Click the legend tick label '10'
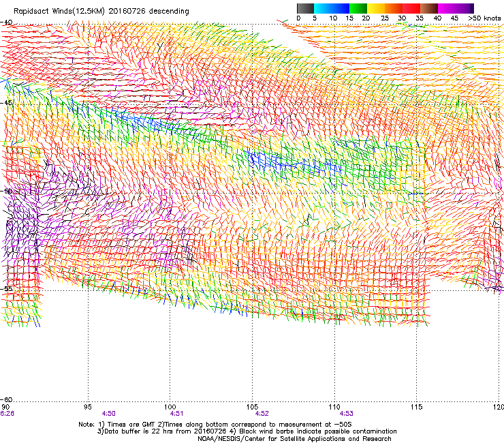The image size is (504, 443). [x=333, y=18]
